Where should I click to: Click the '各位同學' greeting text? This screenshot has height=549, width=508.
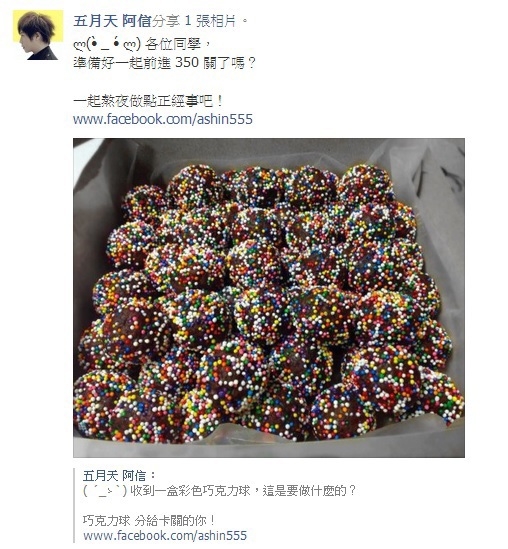[x=173, y=44]
